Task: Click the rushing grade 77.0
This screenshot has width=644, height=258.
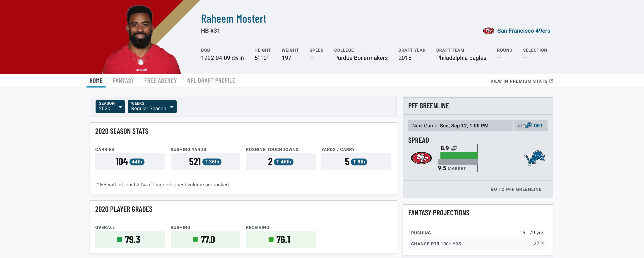Action: point(208,239)
